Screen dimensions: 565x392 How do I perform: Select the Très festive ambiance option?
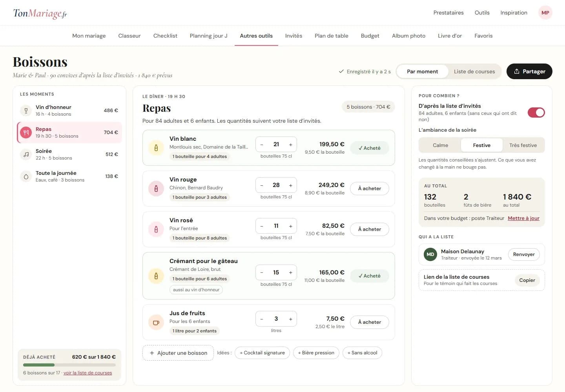pyautogui.click(x=523, y=145)
